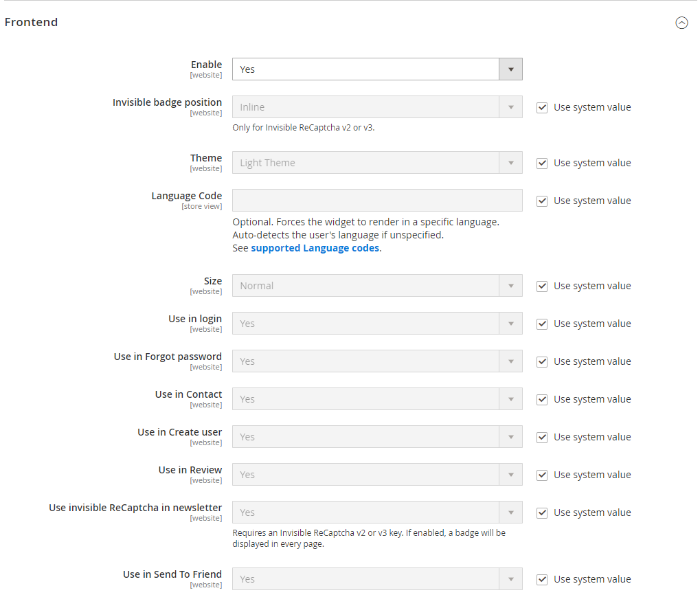Click the Use in Forgot password label
Viewport: 700px width, 608px height.
(x=168, y=357)
